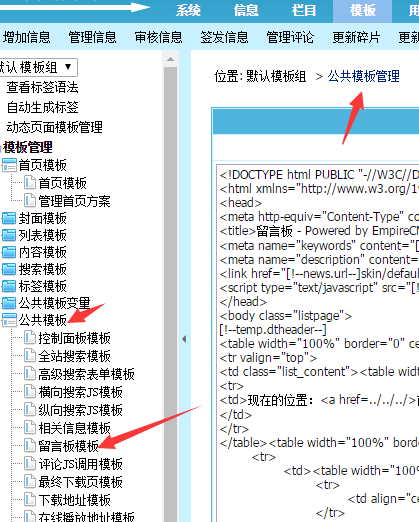Open the 评论JS调用模板 tree item
419x522 pixels.
coord(80,464)
